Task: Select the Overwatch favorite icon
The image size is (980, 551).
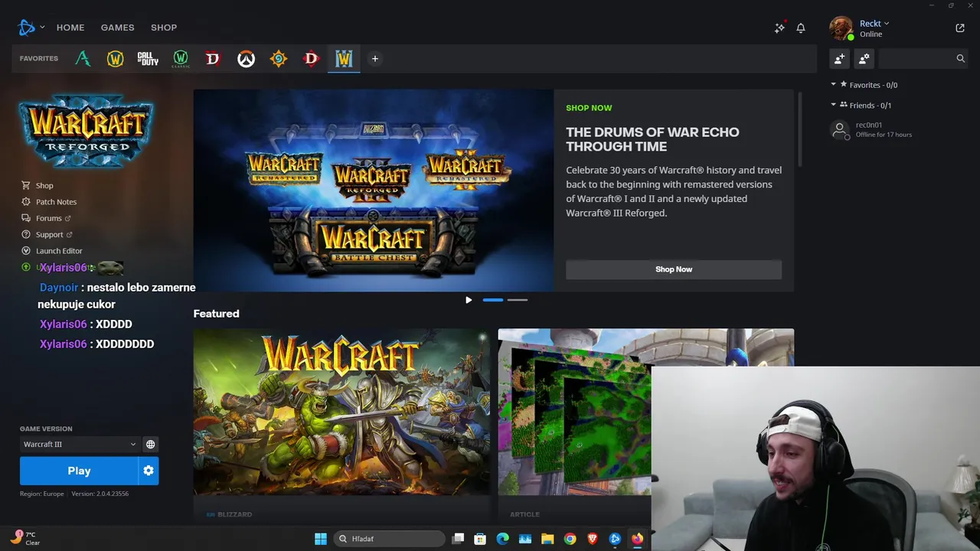Action: (246, 58)
